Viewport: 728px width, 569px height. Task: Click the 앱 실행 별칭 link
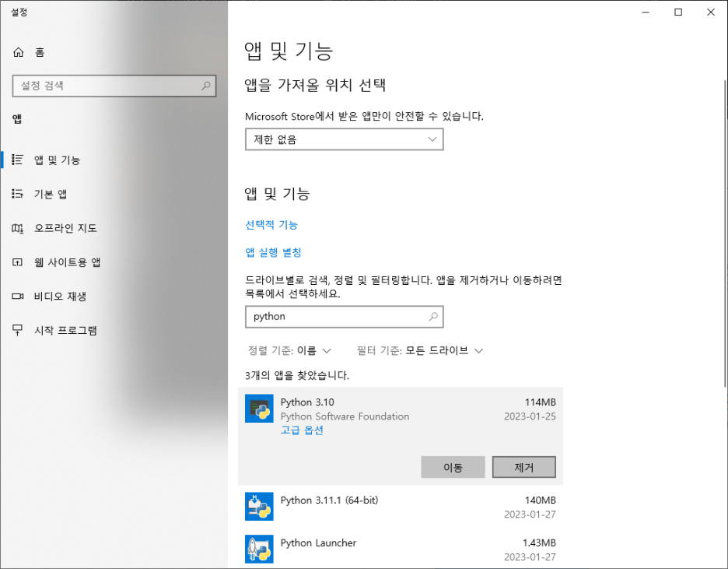pos(274,252)
